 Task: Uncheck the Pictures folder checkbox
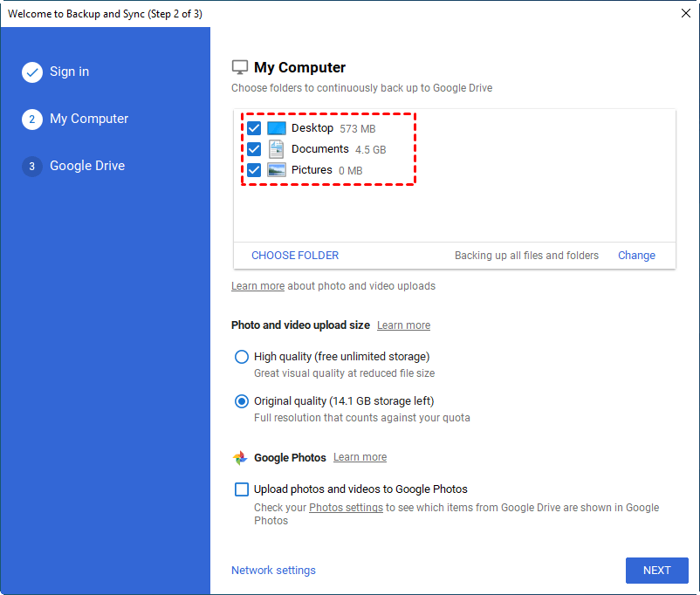(254, 170)
